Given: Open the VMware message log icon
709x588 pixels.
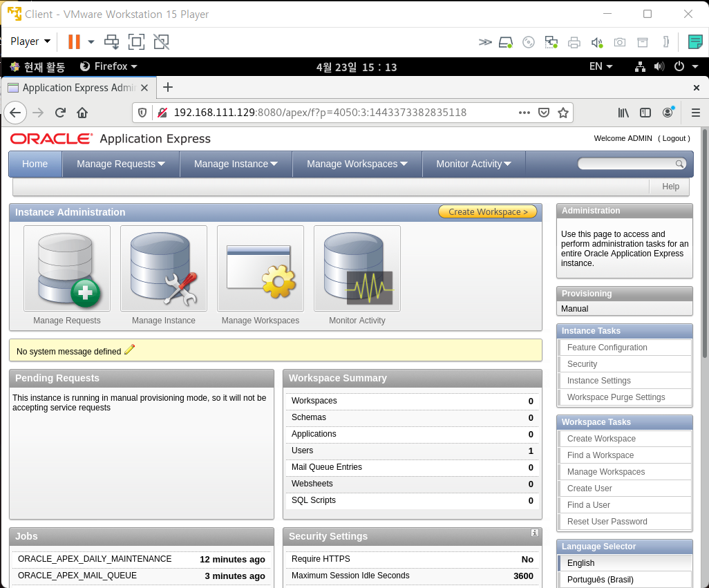Looking at the screenshot, I should point(695,41).
